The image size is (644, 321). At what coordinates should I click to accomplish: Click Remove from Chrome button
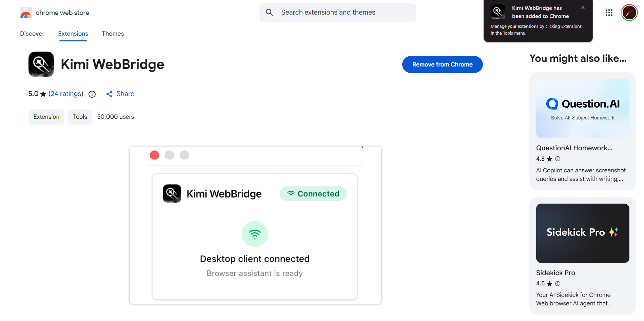click(x=443, y=64)
